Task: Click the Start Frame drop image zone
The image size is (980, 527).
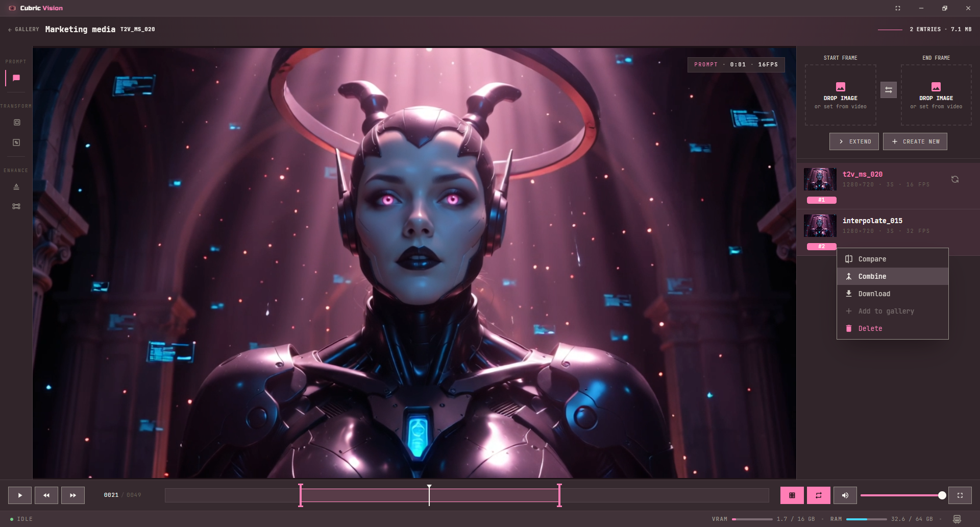Action: [841, 95]
